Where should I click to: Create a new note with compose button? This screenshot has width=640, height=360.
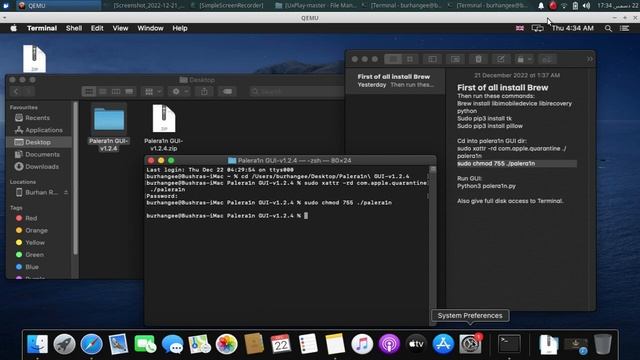(x=500, y=59)
